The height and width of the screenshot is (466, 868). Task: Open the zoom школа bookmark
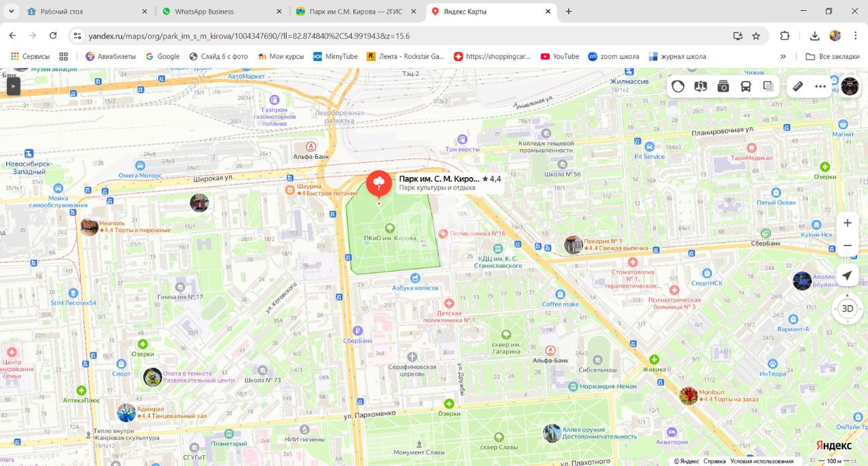614,56
